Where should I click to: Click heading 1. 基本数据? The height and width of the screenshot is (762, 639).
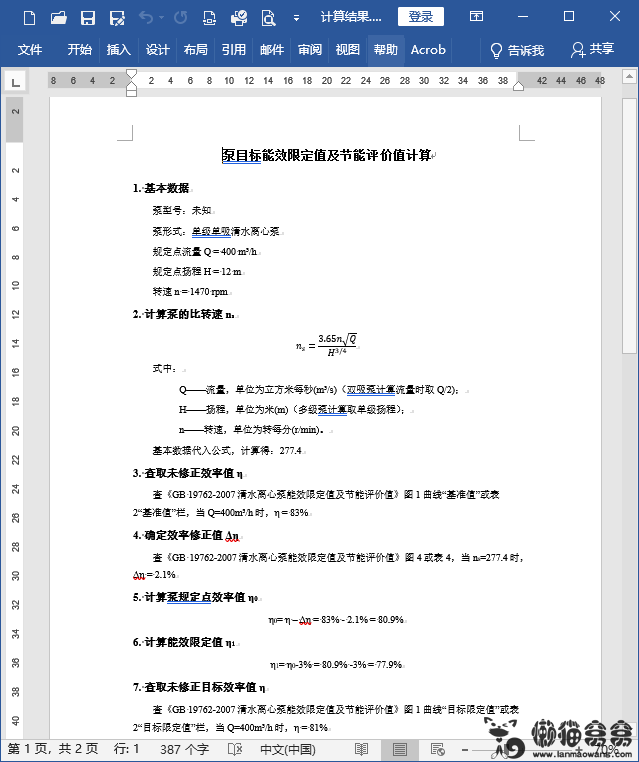[x=161, y=188]
